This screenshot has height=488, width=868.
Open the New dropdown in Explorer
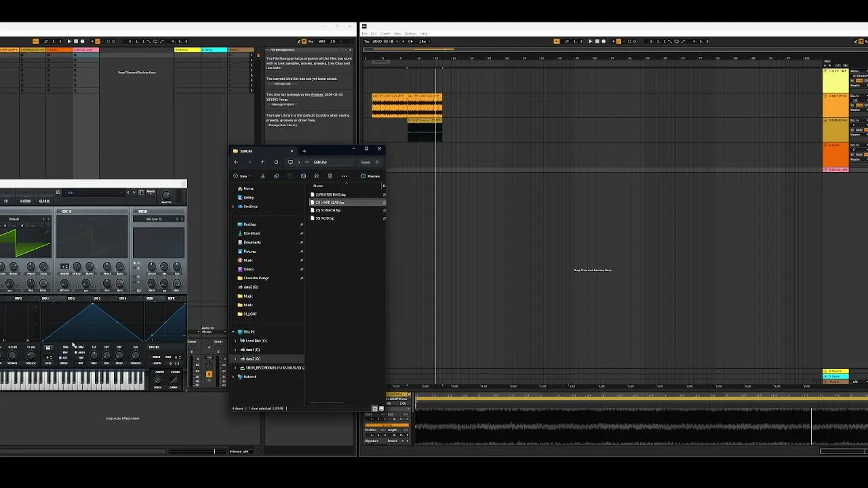pyautogui.click(x=241, y=176)
